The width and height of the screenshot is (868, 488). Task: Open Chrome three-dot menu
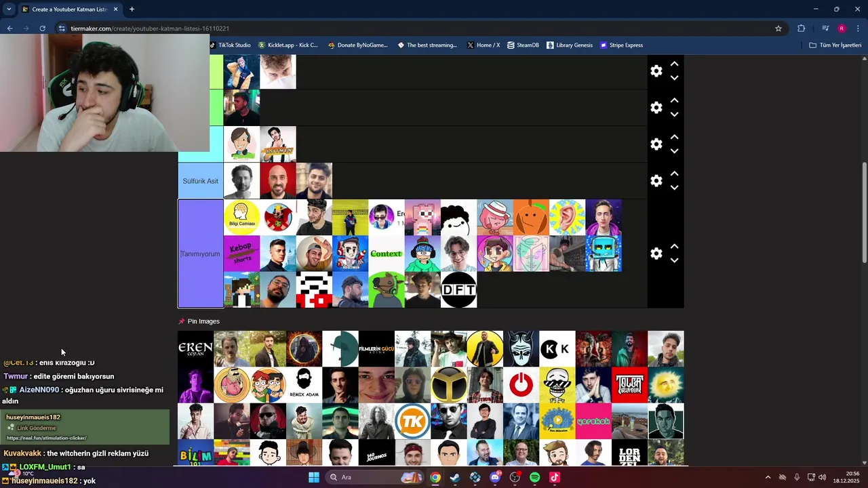[x=858, y=28]
